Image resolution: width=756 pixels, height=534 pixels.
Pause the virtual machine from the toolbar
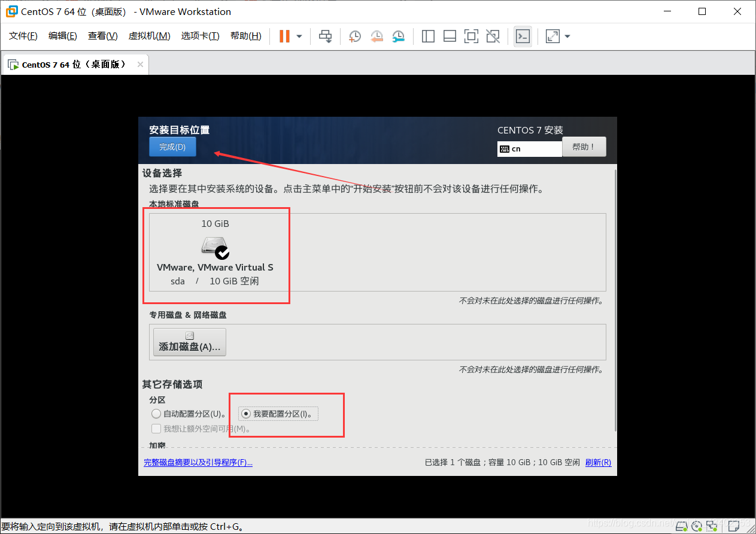pyautogui.click(x=284, y=37)
